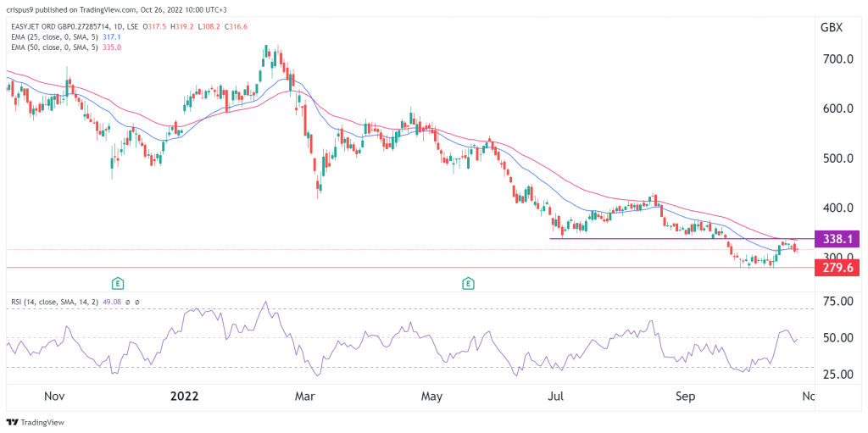The width and height of the screenshot is (868, 433).
Task: Select the RSI 14 indicator legend
Action: (x=75, y=303)
